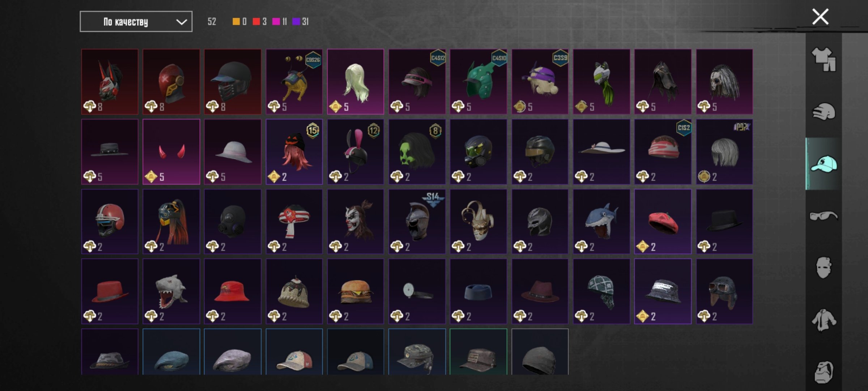Select the helmet category in sidebar

(x=824, y=112)
